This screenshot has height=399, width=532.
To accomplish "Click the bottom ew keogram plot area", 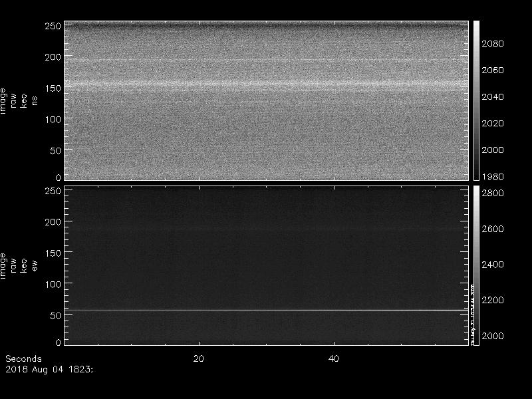I will [267, 265].
